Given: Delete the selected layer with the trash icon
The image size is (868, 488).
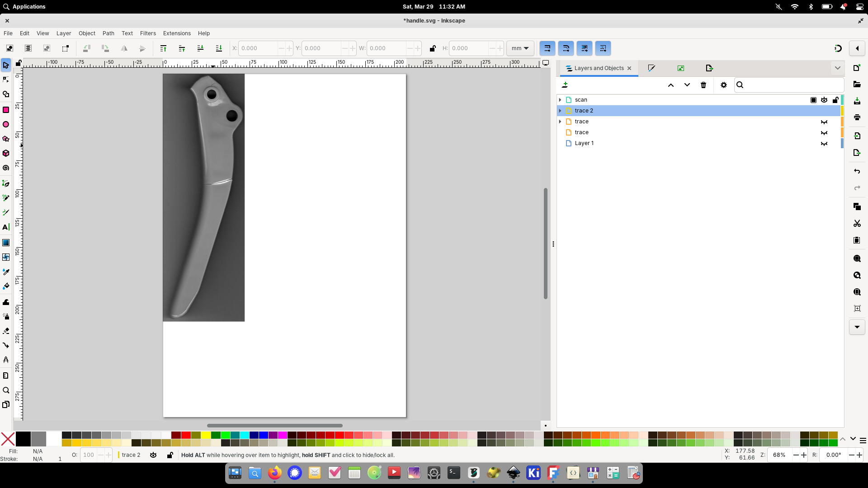Looking at the screenshot, I should tap(703, 84).
